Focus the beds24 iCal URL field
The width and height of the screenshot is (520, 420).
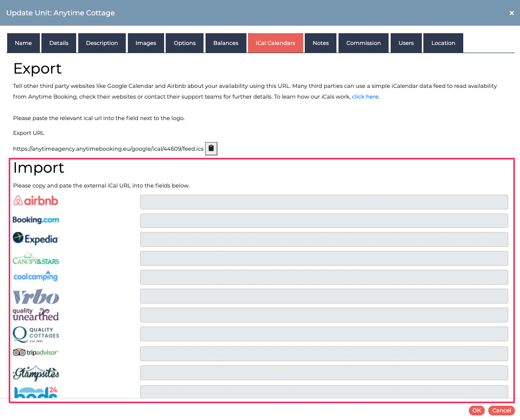coord(324,392)
